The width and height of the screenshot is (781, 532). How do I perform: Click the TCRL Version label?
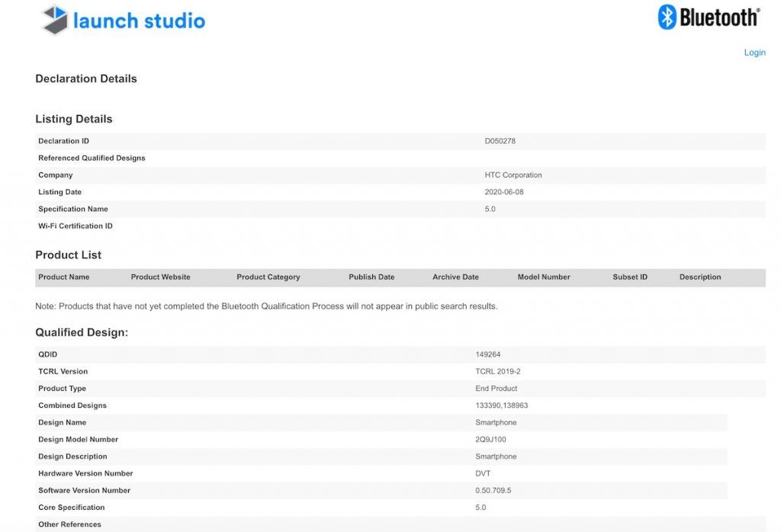click(x=63, y=371)
